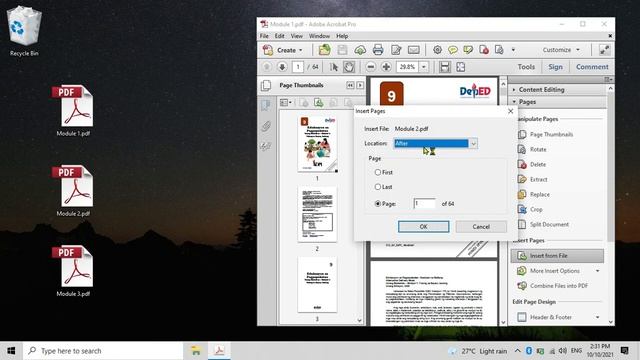The width and height of the screenshot is (640, 360).
Task: Open File Explorer from the taskbar
Action: (196, 351)
